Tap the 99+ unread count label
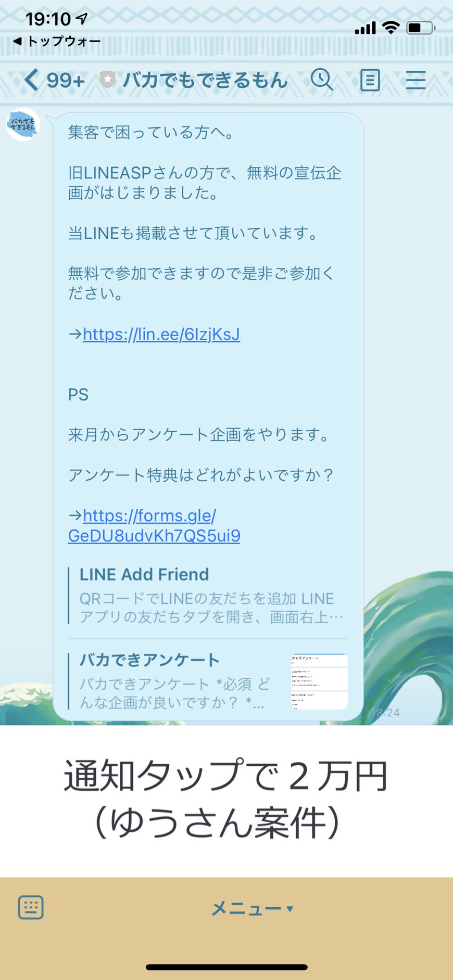 coord(66,81)
